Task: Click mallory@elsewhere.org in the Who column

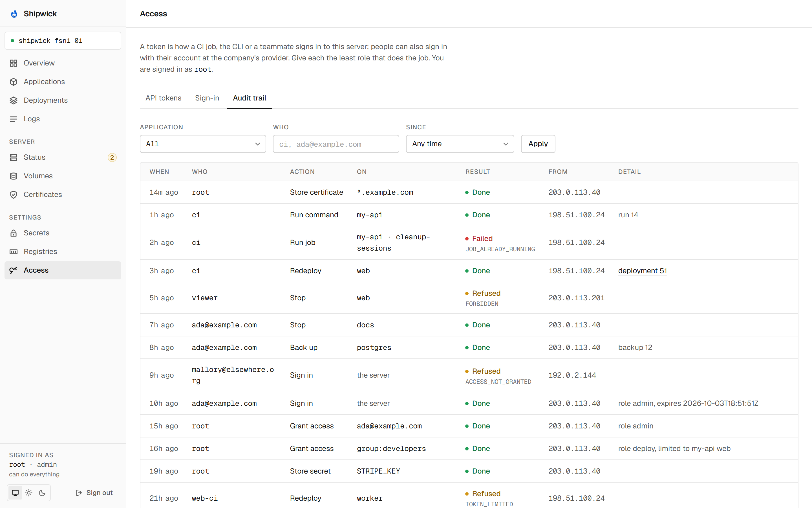Action: point(233,375)
